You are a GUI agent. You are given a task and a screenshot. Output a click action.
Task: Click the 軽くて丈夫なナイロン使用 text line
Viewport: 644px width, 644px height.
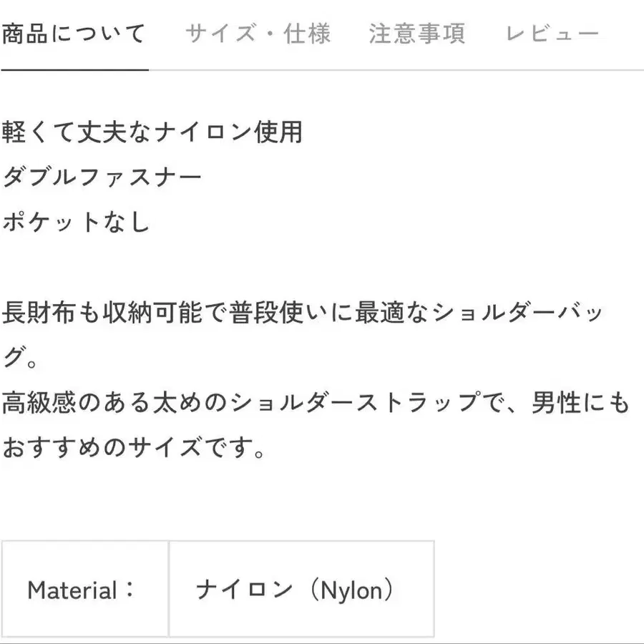pos(152,132)
